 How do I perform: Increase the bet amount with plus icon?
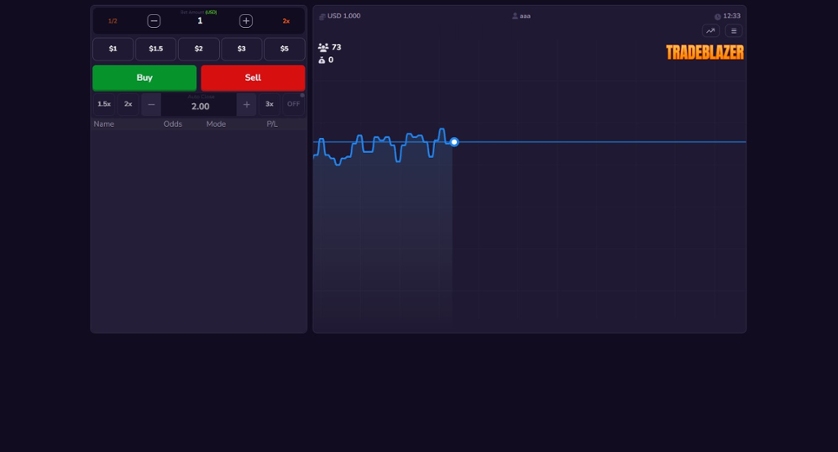click(x=246, y=21)
